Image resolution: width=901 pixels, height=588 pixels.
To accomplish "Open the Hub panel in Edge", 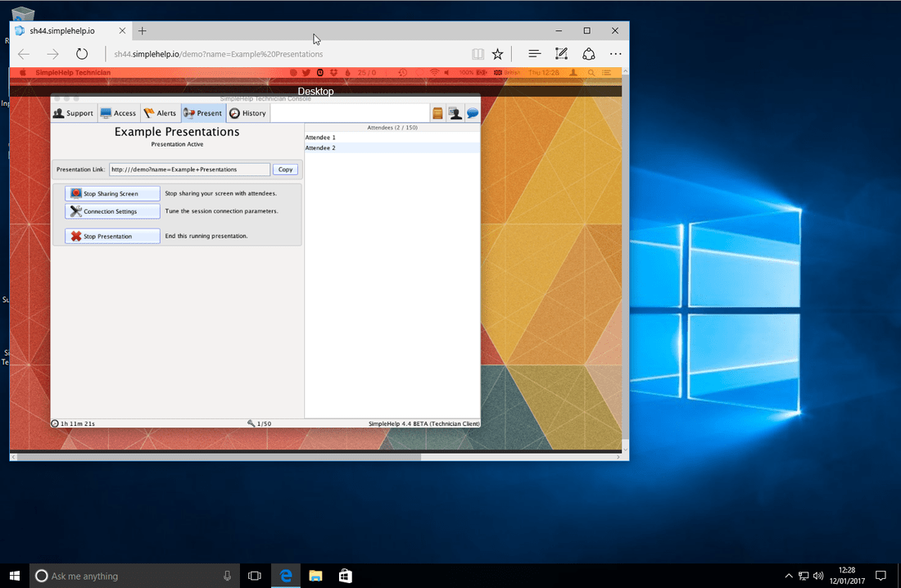I will 534,53.
